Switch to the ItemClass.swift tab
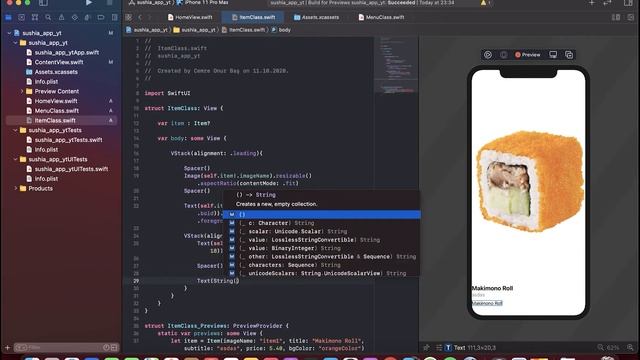 pyautogui.click(x=253, y=17)
